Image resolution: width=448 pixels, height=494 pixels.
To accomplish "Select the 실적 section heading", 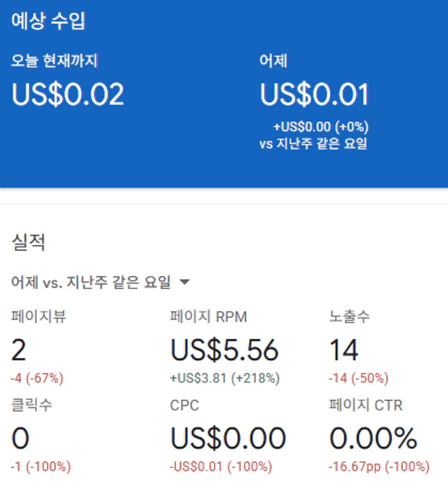I will [x=28, y=242].
